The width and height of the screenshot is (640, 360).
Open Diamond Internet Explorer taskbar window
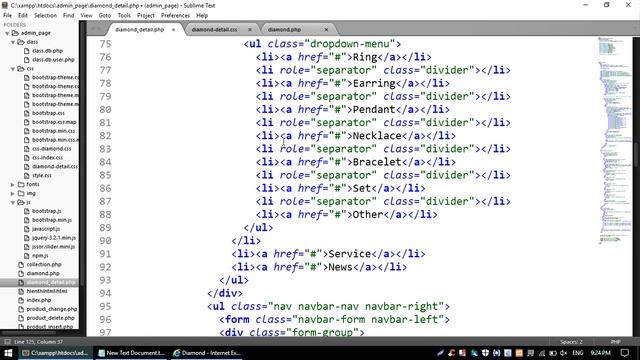(x=207, y=353)
